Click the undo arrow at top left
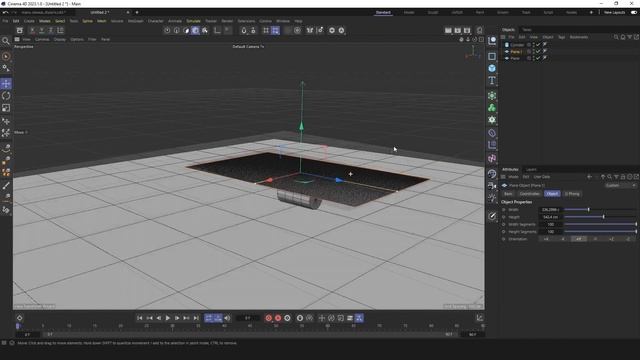Image resolution: width=640 pixels, height=360 pixels. tap(5, 13)
